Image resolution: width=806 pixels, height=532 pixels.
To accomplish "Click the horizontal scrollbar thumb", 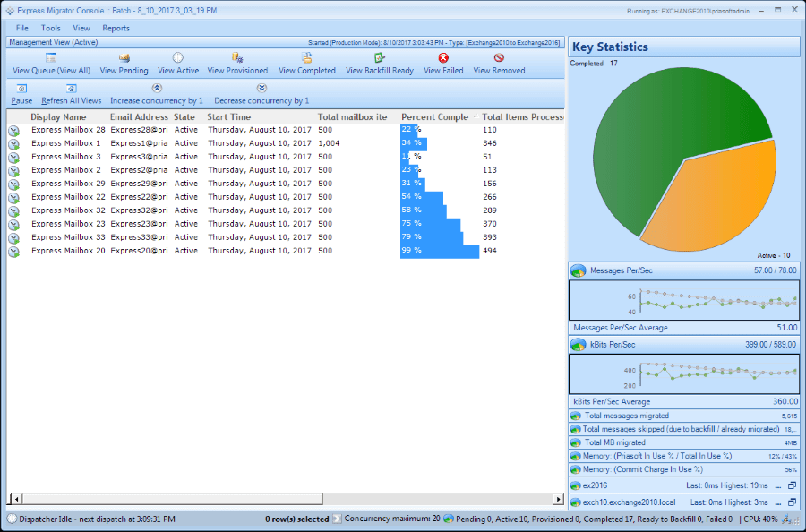I will click(172, 499).
